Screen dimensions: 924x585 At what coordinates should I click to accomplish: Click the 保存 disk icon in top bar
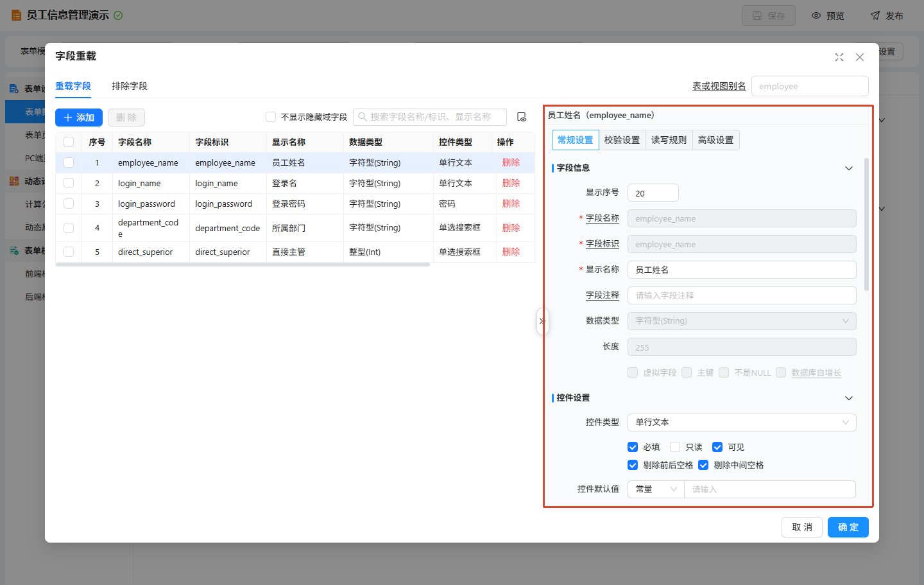[757, 15]
